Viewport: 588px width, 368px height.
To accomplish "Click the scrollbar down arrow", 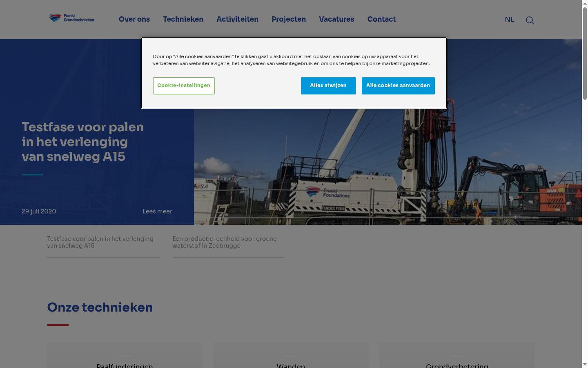I will pyautogui.click(x=585, y=364).
